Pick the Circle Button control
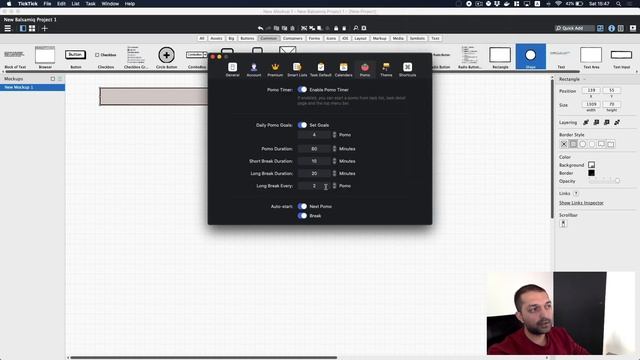The height and width of the screenshot is (360, 640). click(x=167, y=57)
